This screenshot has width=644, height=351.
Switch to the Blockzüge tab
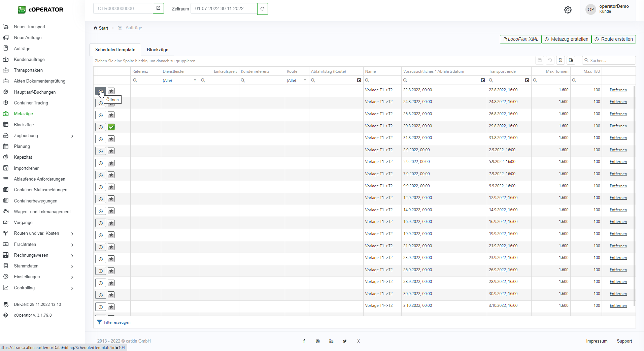(157, 50)
